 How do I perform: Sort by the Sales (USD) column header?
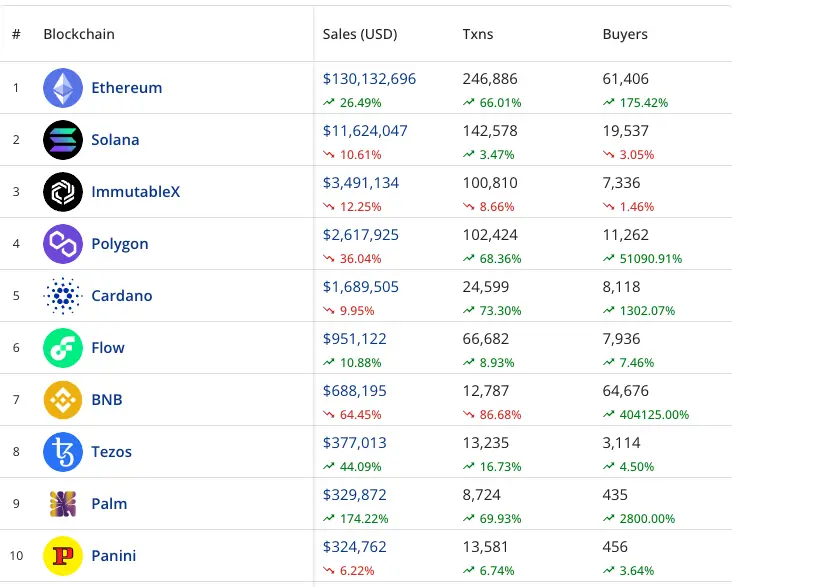pos(360,34)
